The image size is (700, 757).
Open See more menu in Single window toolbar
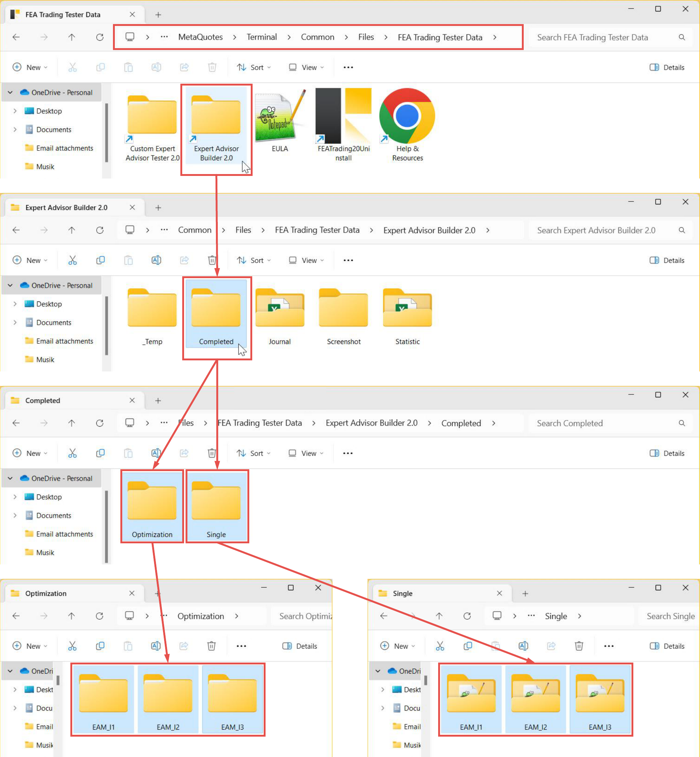(x=609, y=646)
